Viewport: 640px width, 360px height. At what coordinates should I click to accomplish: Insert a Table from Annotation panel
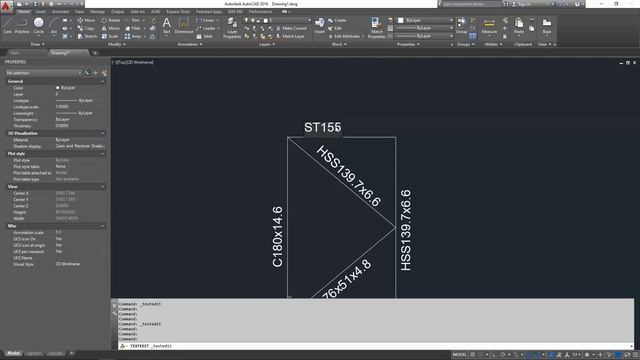point(205,36)
